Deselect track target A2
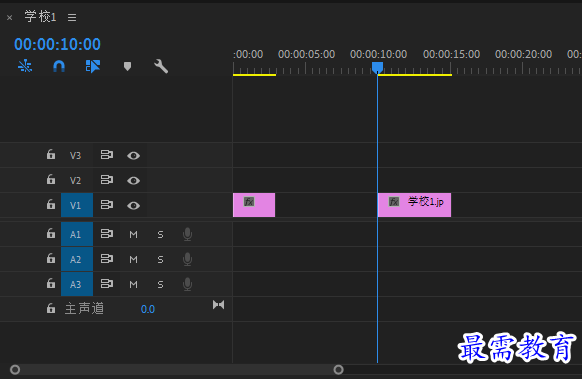The width and height of the screenshot is (582, 379). coord(76,259)
